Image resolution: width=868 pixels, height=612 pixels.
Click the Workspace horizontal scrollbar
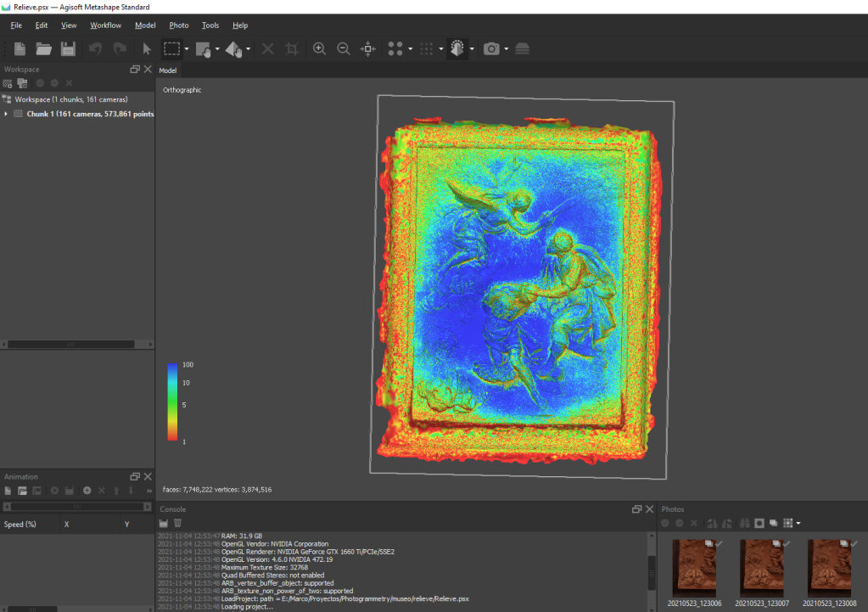(70, 344)
